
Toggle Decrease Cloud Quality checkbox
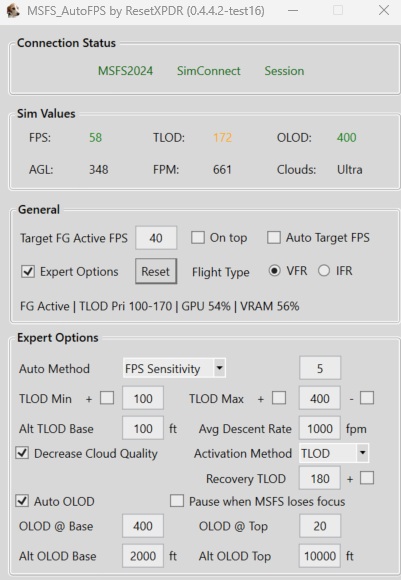pyautogui.click(x=22, y=453)
